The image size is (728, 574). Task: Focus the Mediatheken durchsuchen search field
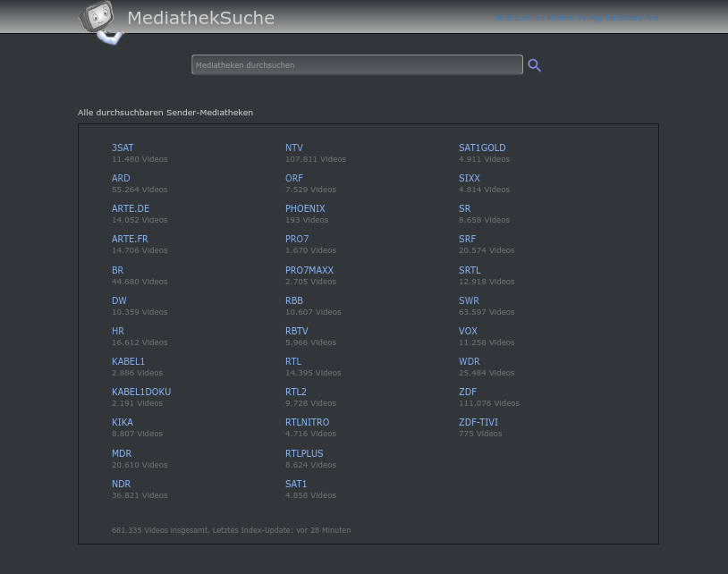tap(357, 65)
